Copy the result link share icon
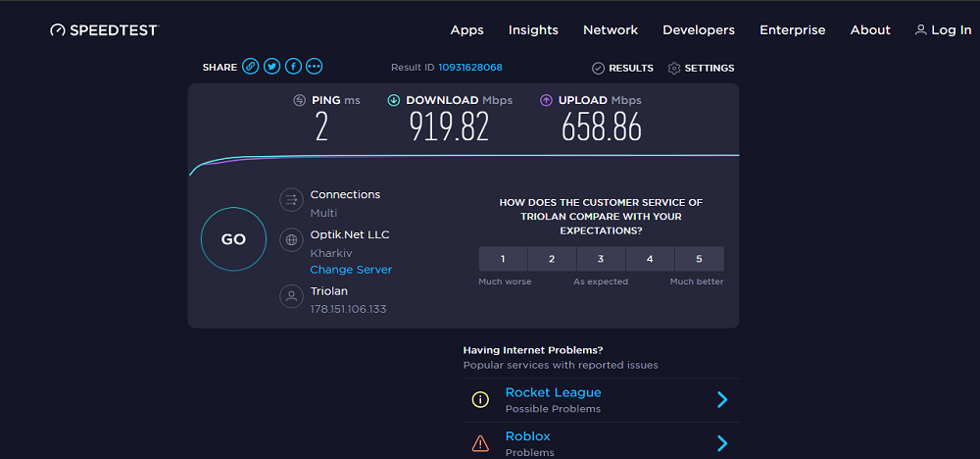The width and height of the screenshot is (980, 459). (x=251, y=67)
